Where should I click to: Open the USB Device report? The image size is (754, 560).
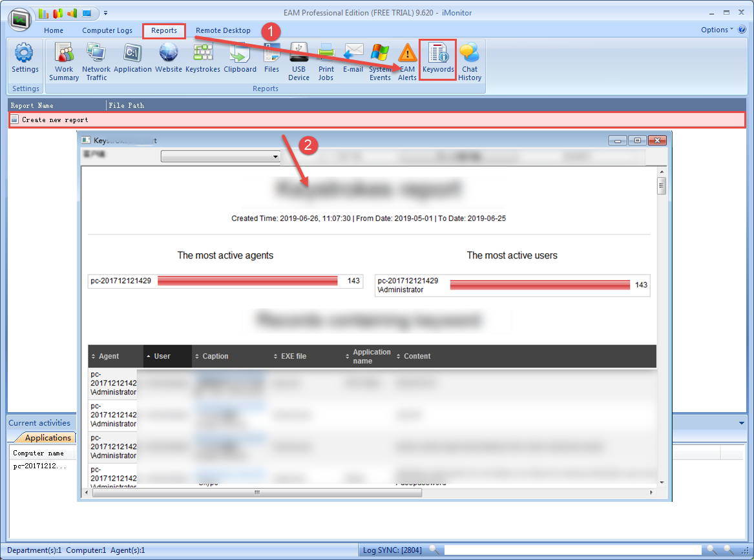pos(298,61)
